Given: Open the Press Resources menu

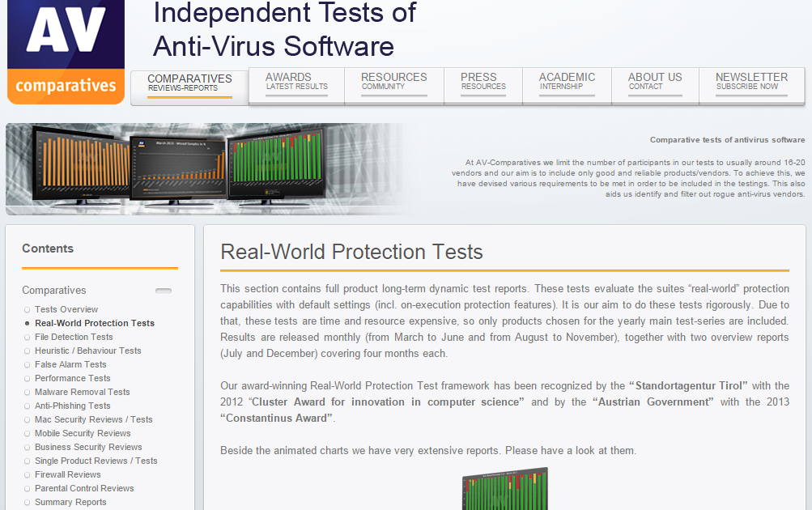Looking at the screenshot, I should point(483,82).
